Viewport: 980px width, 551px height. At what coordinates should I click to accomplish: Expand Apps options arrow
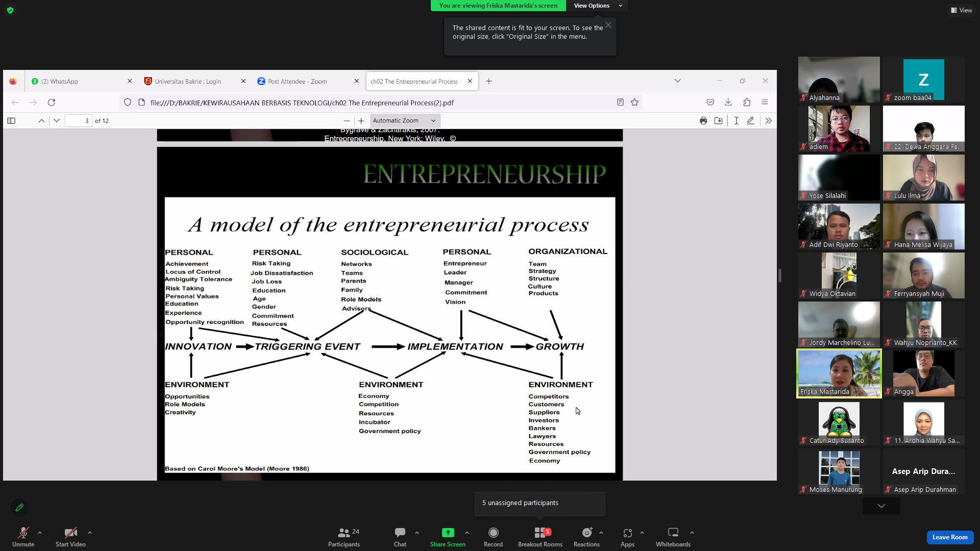(x=642, y=533)
